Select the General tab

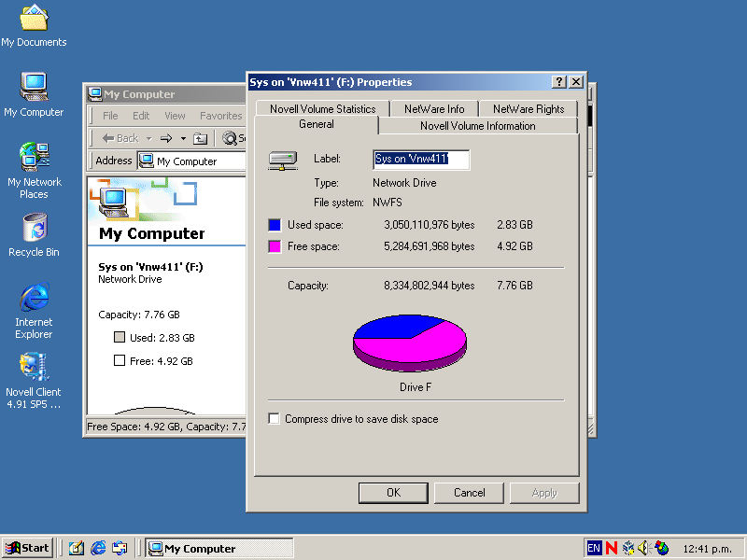317,125
